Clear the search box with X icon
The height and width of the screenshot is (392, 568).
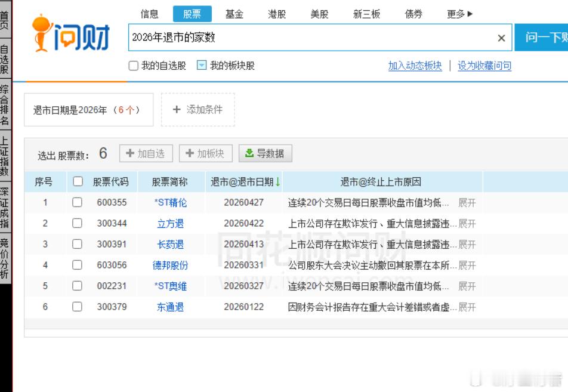coord(501,38)
